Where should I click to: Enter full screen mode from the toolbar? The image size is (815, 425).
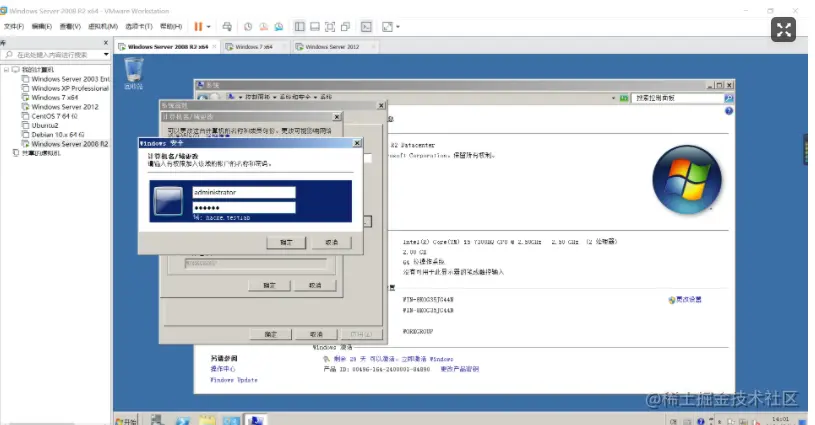[330, 26]
